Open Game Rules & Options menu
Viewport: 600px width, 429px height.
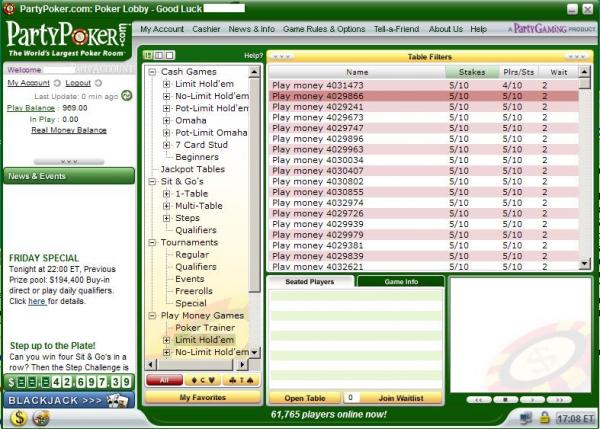(x=324, y=29)
